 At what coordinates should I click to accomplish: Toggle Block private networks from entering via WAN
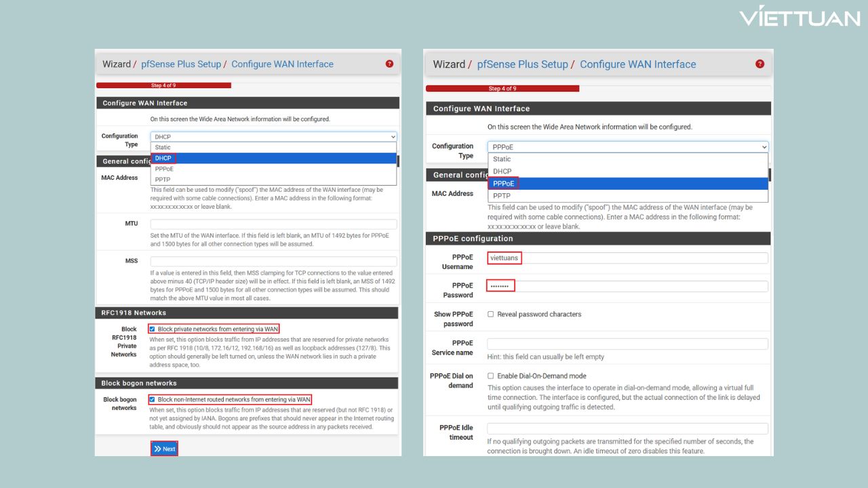(152, 329)
